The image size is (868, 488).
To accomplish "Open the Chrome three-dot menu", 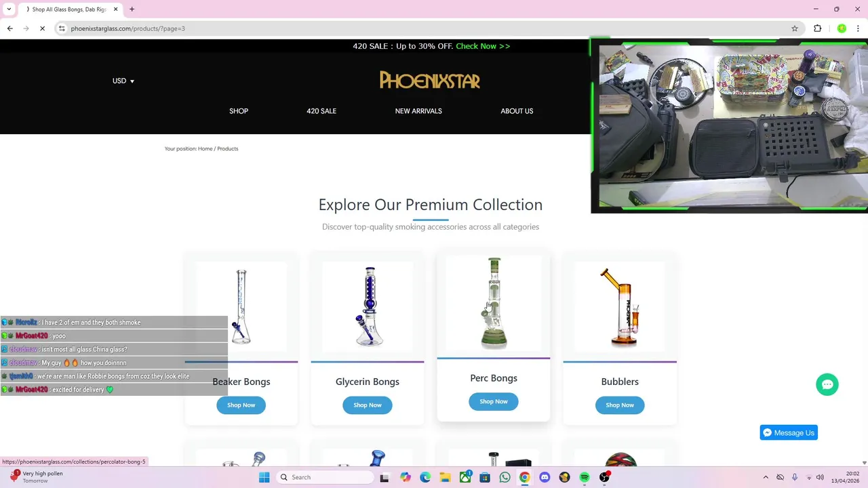I will [x=859, y=28].
